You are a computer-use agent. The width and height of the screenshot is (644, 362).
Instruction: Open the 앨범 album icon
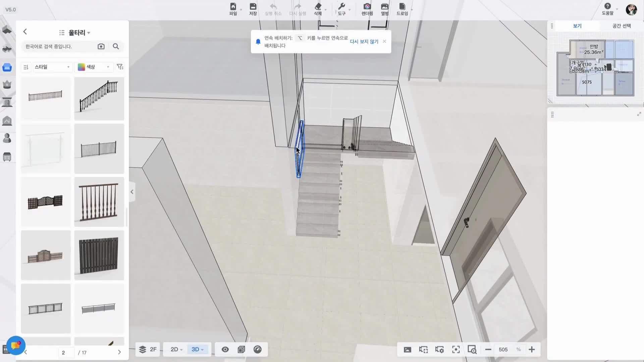[x=384, y=7]
